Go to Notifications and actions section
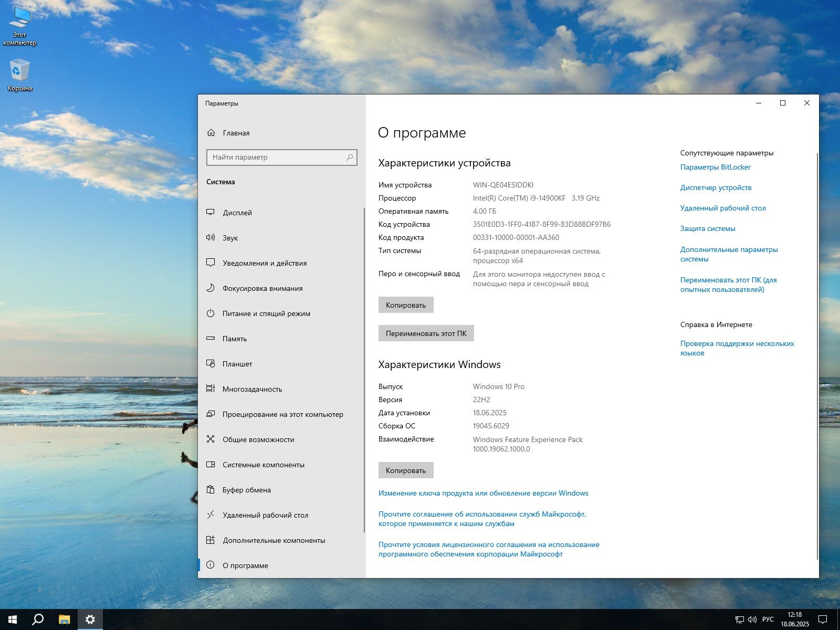This screenshot has height=630, width=840. pos(264,263)
